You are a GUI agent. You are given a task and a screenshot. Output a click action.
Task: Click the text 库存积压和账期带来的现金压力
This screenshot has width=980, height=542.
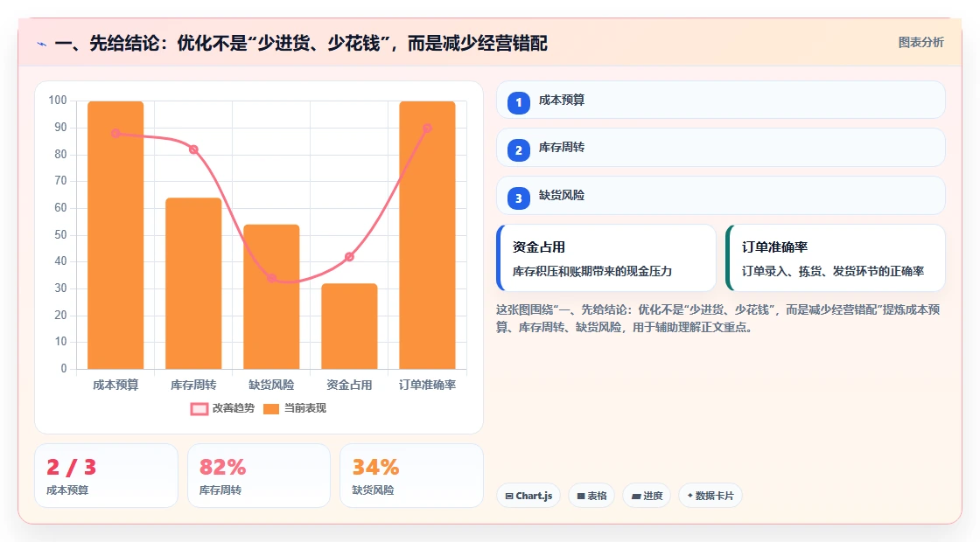(x=591, y=272)
